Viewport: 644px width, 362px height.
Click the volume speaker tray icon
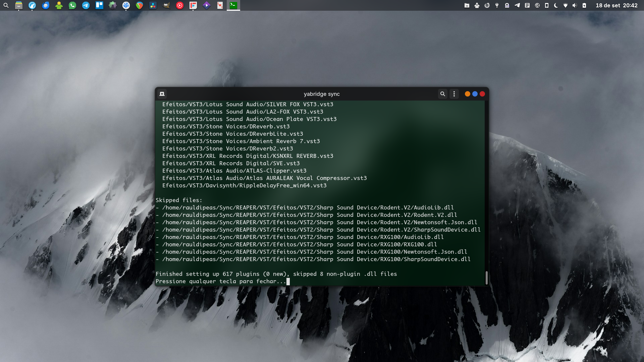(575, 5)
